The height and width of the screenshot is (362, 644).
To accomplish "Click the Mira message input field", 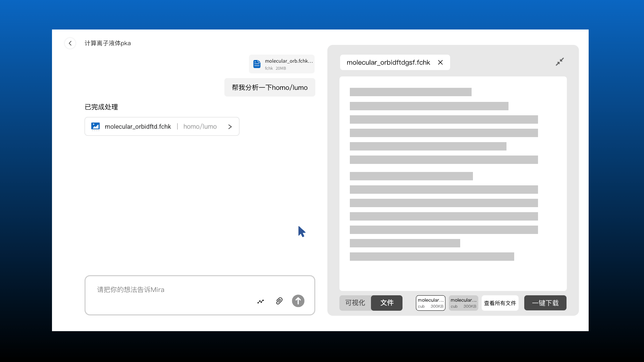I will (x=174, y=290).
